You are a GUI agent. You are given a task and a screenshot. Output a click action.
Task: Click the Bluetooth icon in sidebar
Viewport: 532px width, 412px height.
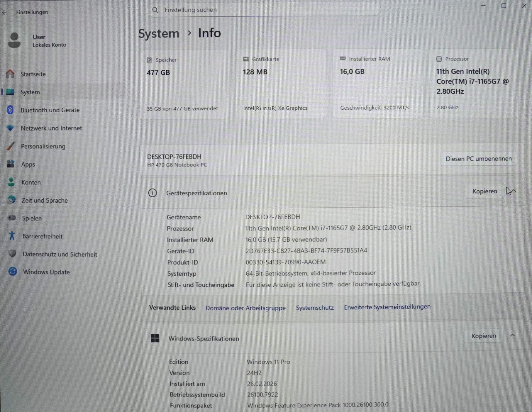click(x=10, y=110)
